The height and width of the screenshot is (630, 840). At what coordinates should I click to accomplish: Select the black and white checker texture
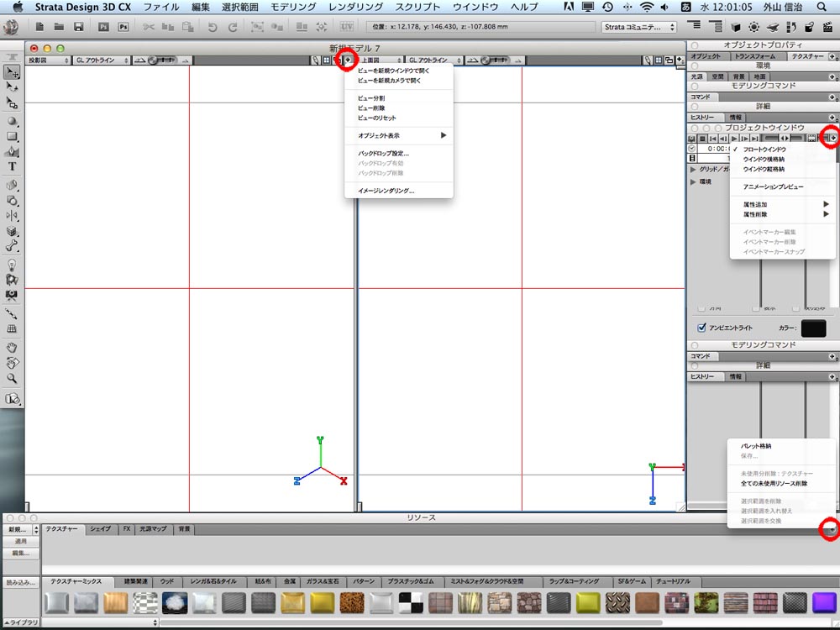[x=411, y=603]
